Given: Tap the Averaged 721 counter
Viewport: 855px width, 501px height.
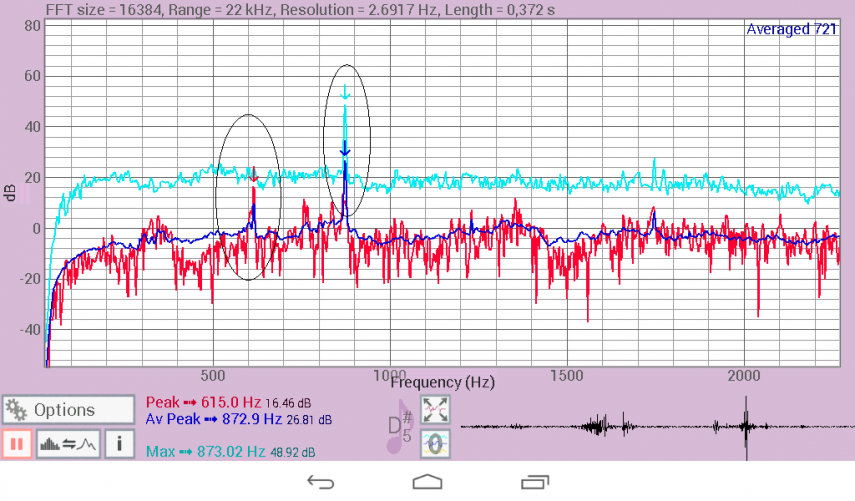Looking at the screenshot, I should (791, 30).
